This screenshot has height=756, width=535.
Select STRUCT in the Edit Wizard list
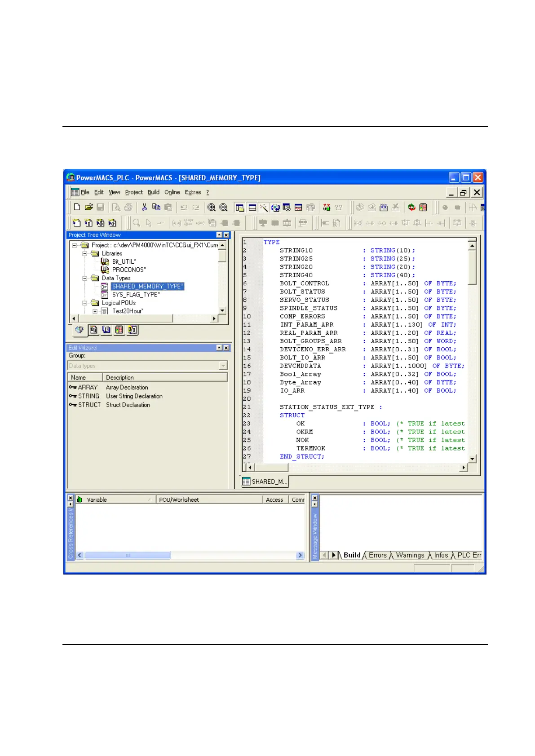tap(89, 405)
